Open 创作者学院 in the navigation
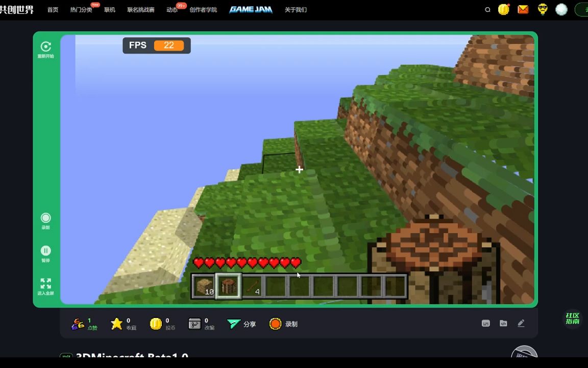588x368 pixels. click(203, 10)
